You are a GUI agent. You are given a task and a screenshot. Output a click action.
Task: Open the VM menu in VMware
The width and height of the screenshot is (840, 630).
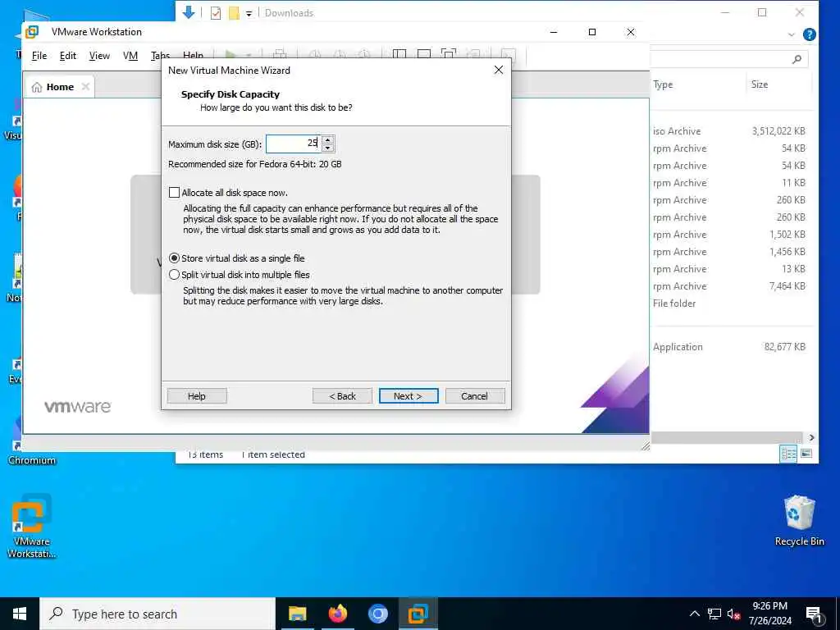tap(130, 56)
